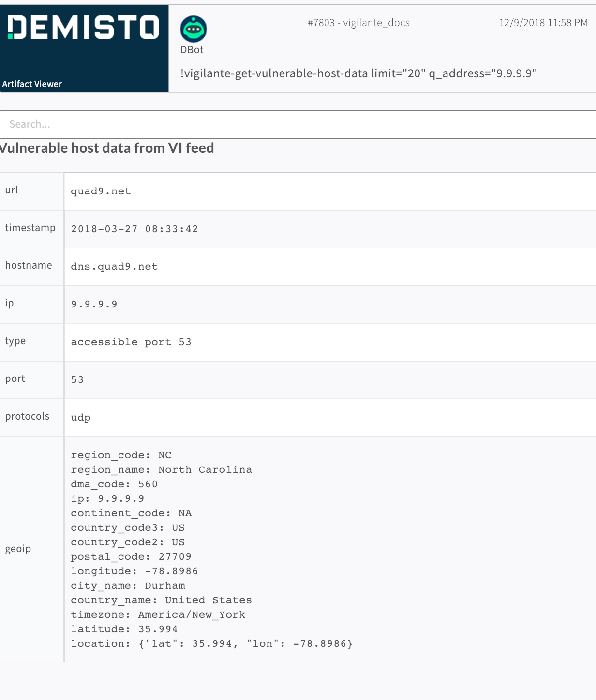Image resolution: width=596 pixels, height=700 pixels.
Task: Click the DBot avatar icon
Action: (x=194, y=29)
